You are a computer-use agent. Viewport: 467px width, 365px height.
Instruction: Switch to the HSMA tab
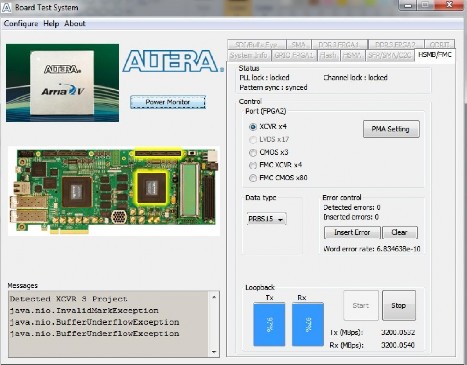352,55
